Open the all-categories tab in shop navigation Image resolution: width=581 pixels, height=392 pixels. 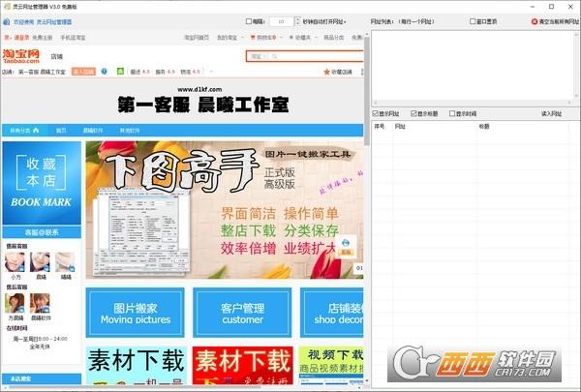tap(24, 131)
